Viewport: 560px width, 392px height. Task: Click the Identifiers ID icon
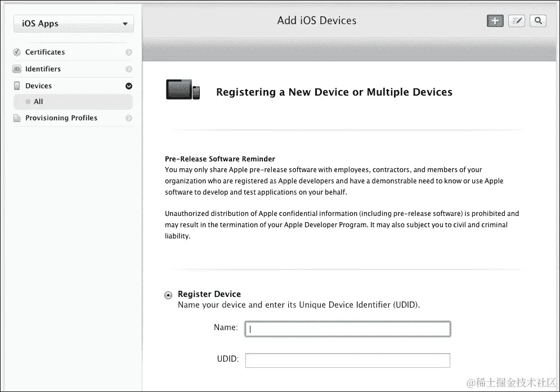(x=17, y=69)
